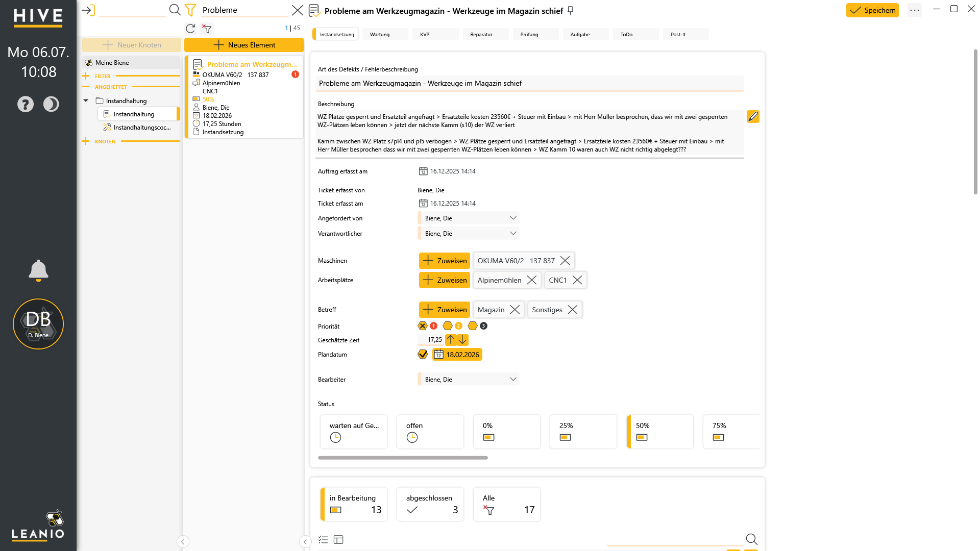Switch to the Reparatur tab
Image resolution: width=980 pixels, height=551 pixels.
point(485,35)
